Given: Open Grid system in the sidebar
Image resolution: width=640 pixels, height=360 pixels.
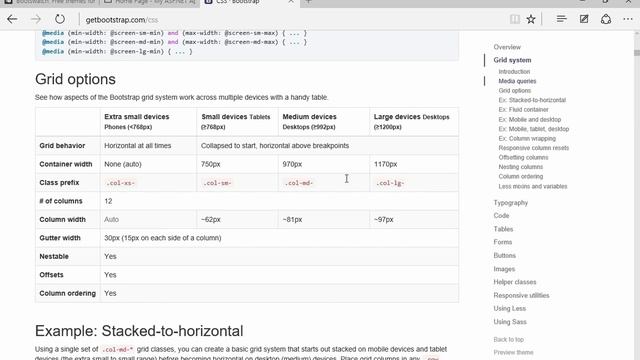Looking at the screenshot, I should point(512,60).
